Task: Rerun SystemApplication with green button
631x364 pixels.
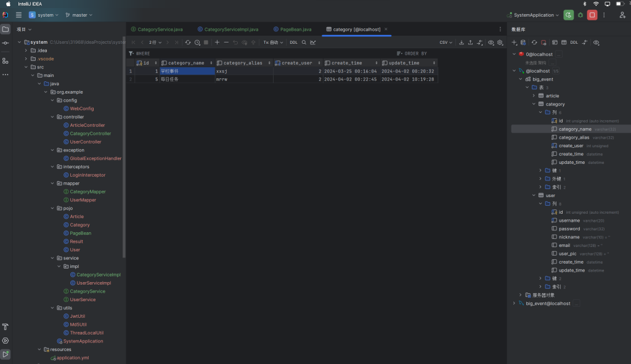Action: [x=568, y=15]
